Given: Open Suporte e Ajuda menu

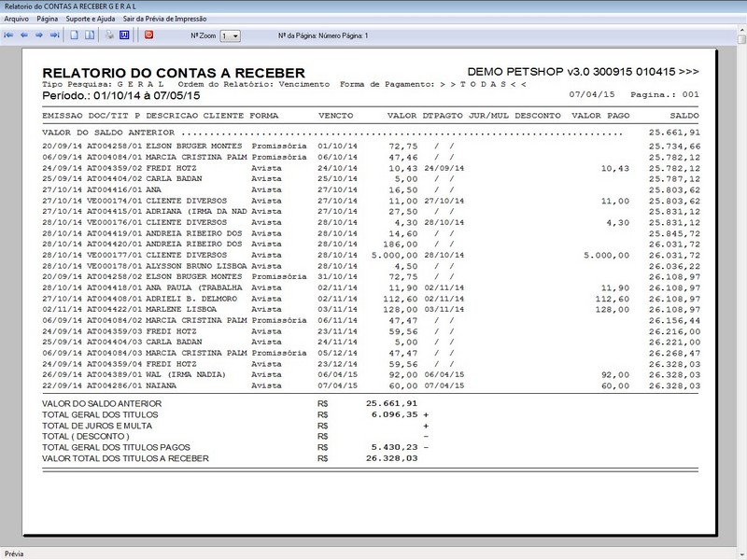Looking at the screenshot, I should point(91,19).
